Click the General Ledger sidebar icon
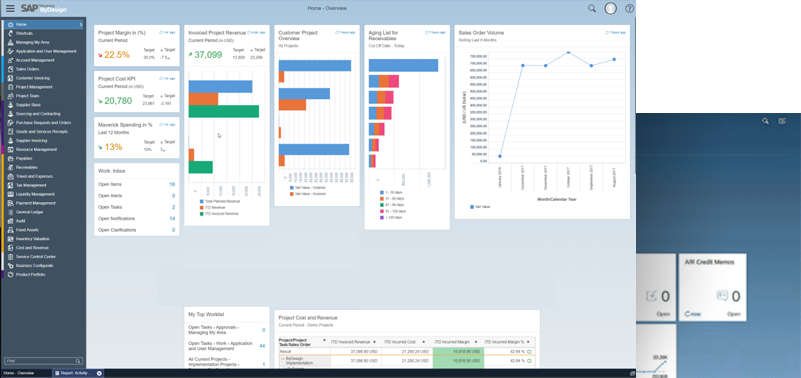The width and height of the screenshot is (801, 378). coord(10,212)
